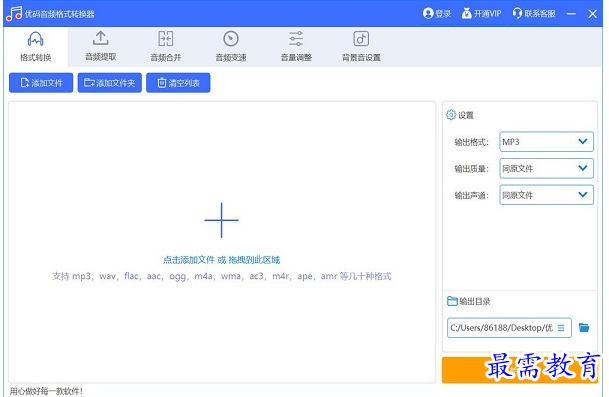Expand the 输出格式 MP3 dropdown
Image resolution: width=609 pixels, height=397 pixels.
point(546,142)
